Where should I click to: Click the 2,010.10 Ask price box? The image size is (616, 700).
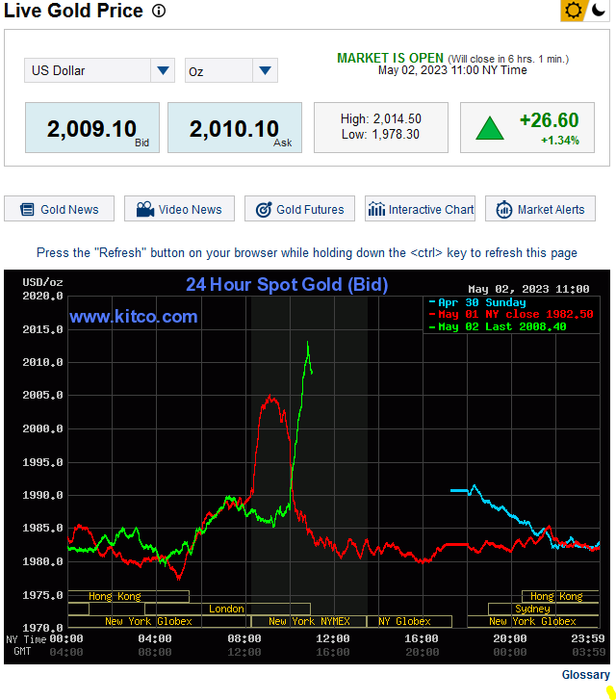coord(235,128)
